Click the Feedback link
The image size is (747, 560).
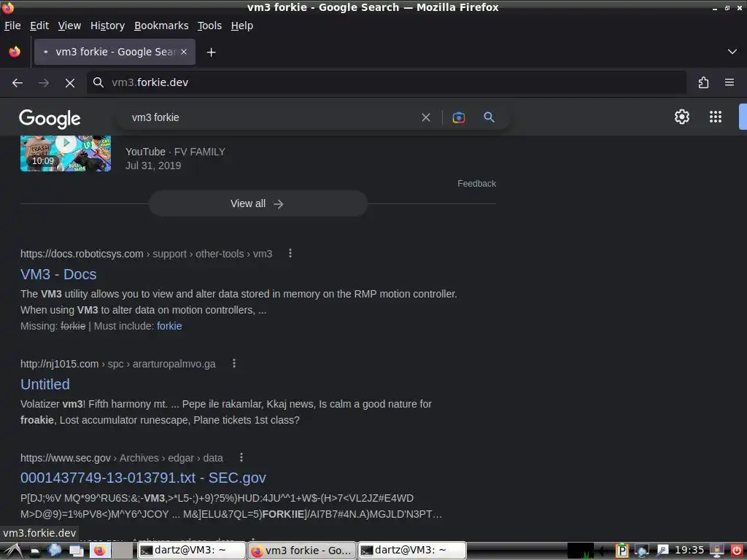pyautogui.click(x=476, y=183)
